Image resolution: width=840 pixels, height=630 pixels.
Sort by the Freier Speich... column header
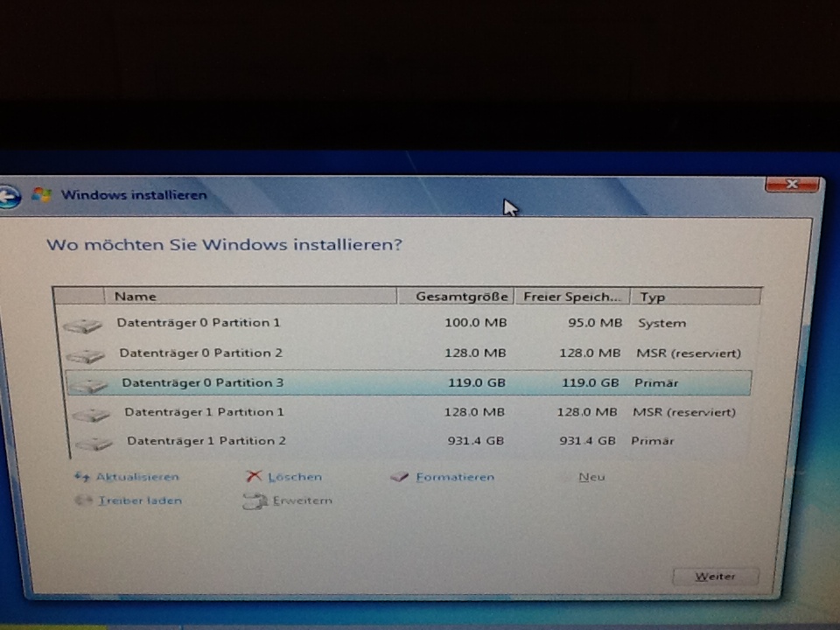coord(572,297)
